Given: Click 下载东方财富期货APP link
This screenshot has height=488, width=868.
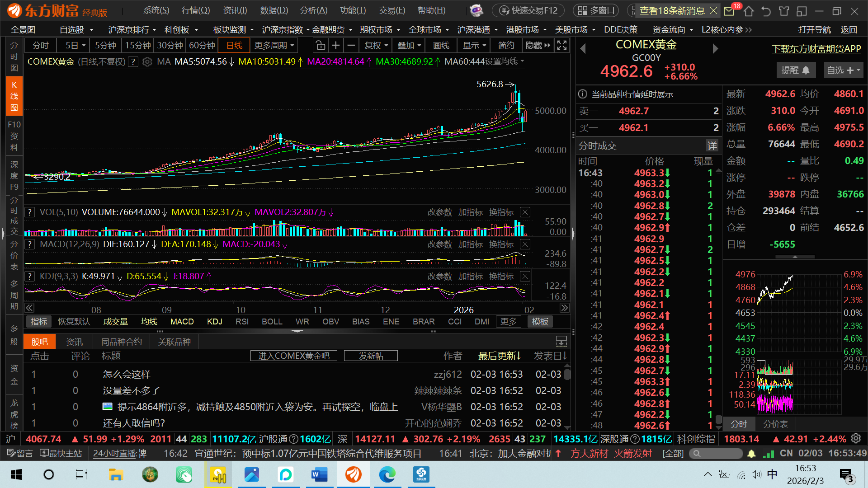Looking at the screenshot, I should [816, 49].
